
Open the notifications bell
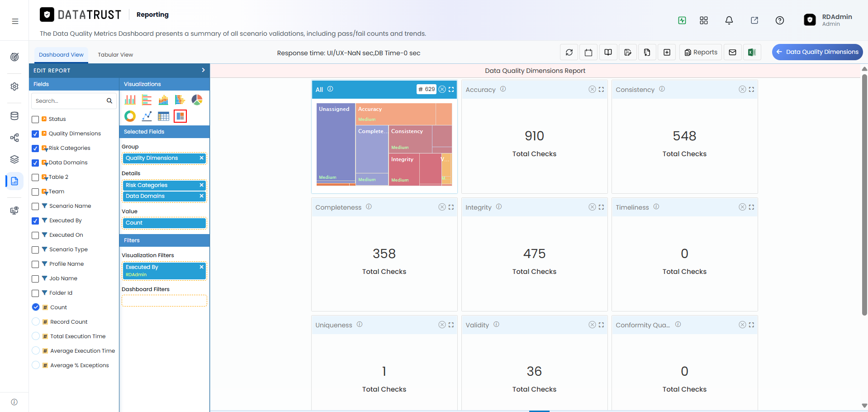[x=729, y=20]
